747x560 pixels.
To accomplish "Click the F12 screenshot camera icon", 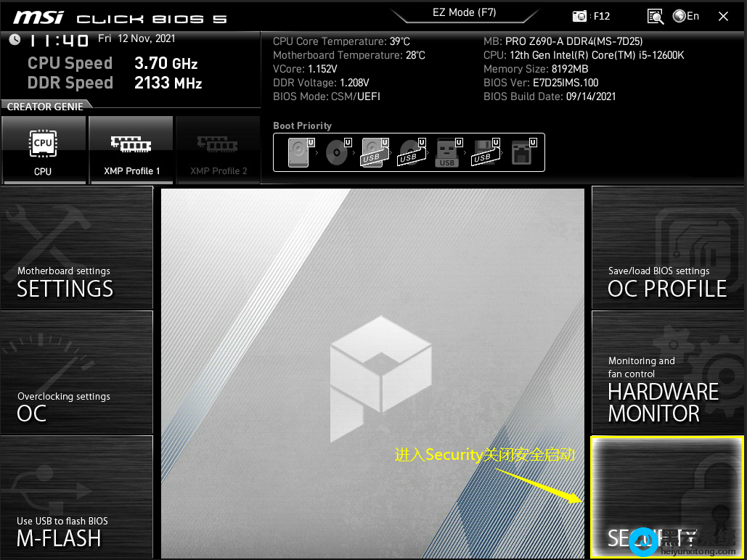I will [x=580, y=16].
